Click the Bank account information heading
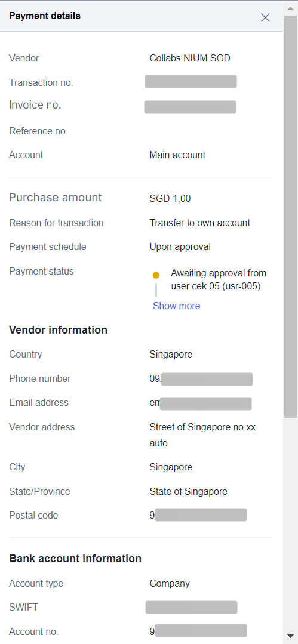Viewport: 298px width, 644px height. 75,559
